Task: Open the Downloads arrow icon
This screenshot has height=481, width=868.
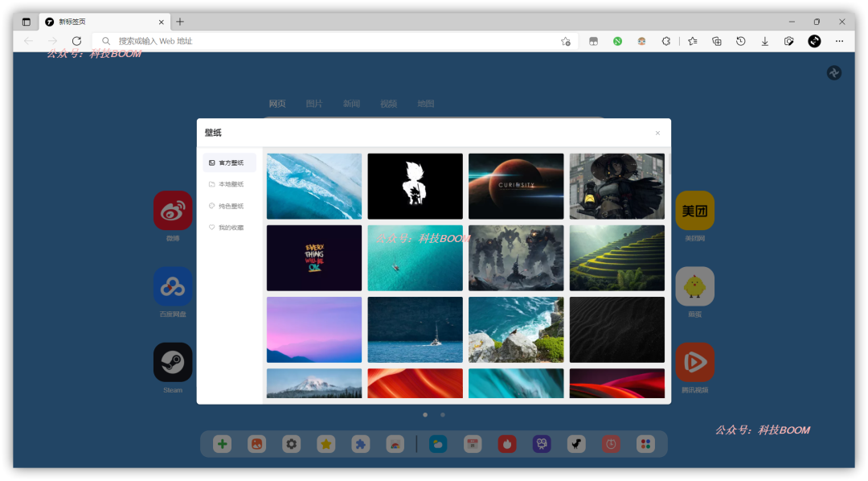Action: click(765, 41)
